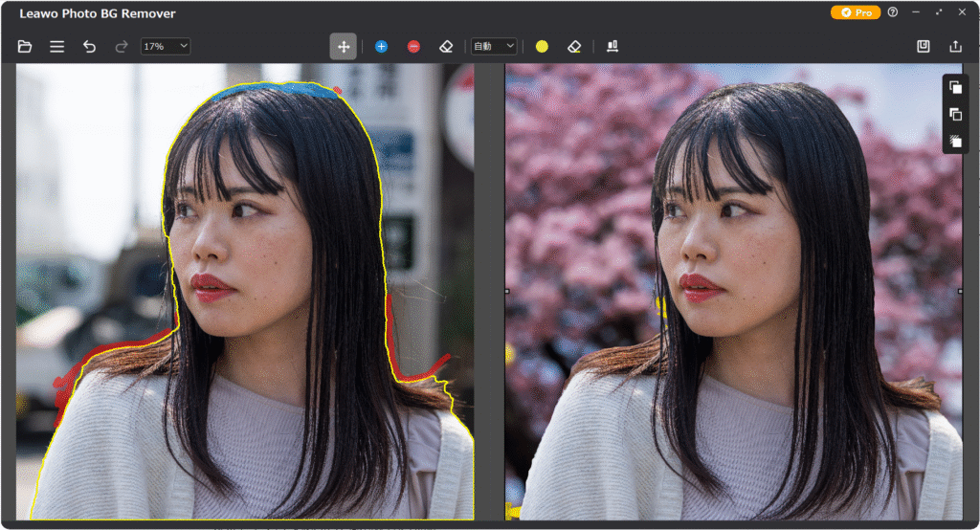This screenshot has height=530, width=980.
Task: Select the move/pan tool
Action: (343, 46)
